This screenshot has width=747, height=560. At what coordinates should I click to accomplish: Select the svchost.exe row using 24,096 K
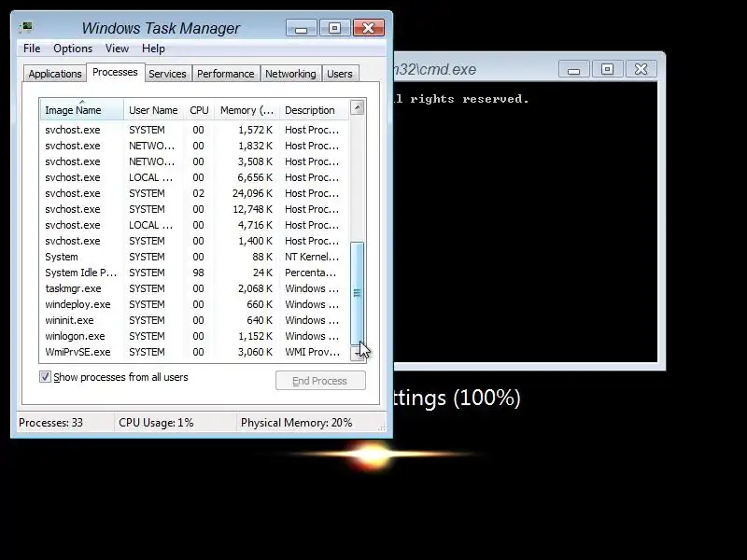tap(194, 193)
